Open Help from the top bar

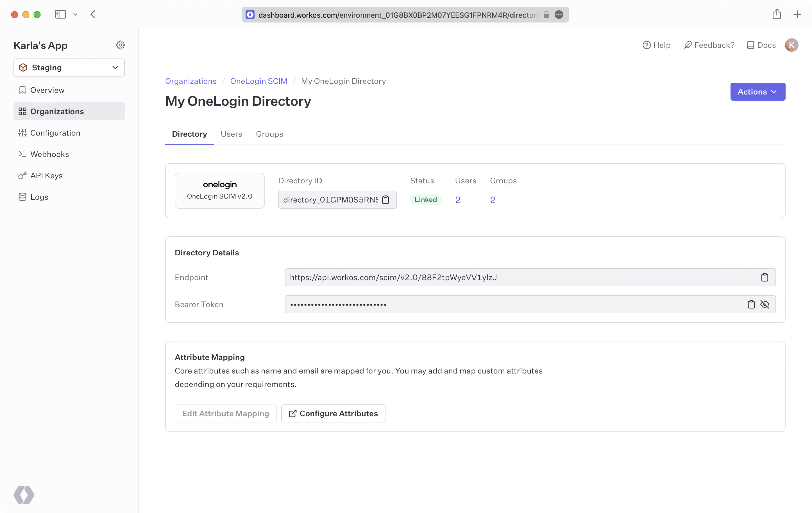coord(656,45)
